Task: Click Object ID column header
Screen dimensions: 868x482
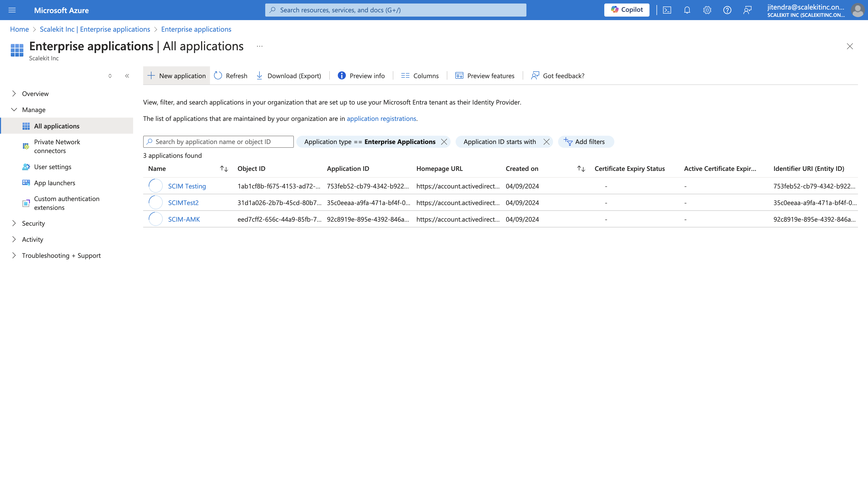Action: click(251, 169)
